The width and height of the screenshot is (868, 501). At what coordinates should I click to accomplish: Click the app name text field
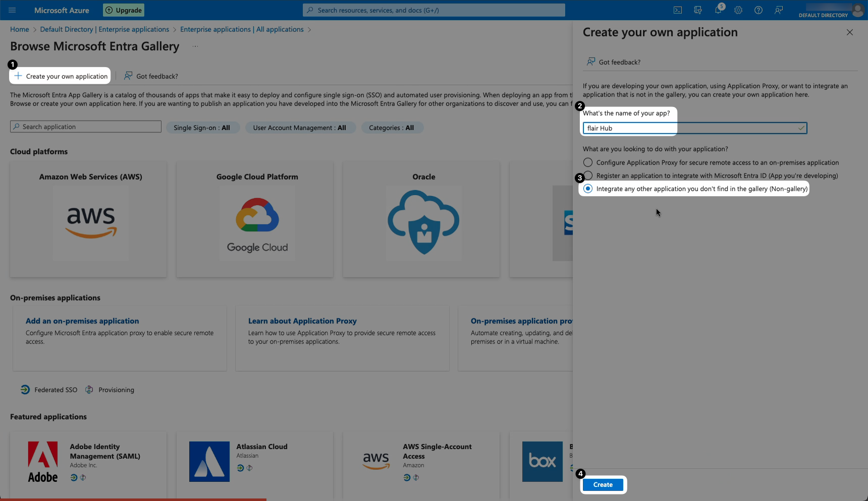[x=691, y=128]
